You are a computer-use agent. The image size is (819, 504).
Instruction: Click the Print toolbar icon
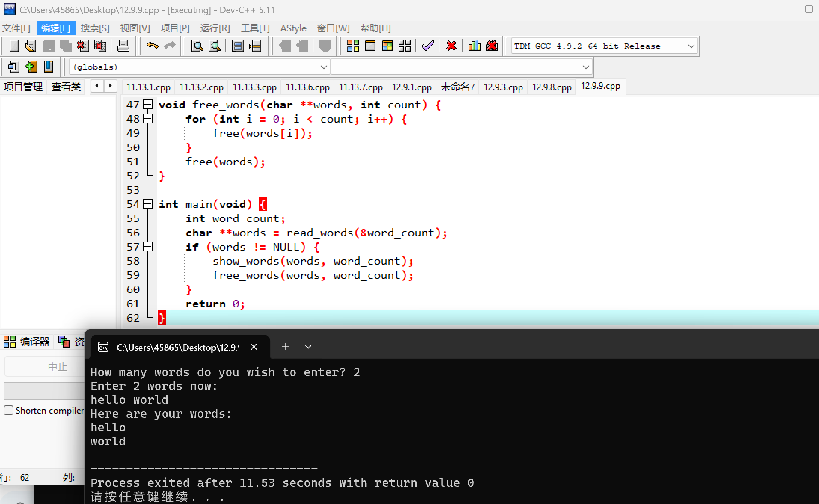tap(123, 46)
